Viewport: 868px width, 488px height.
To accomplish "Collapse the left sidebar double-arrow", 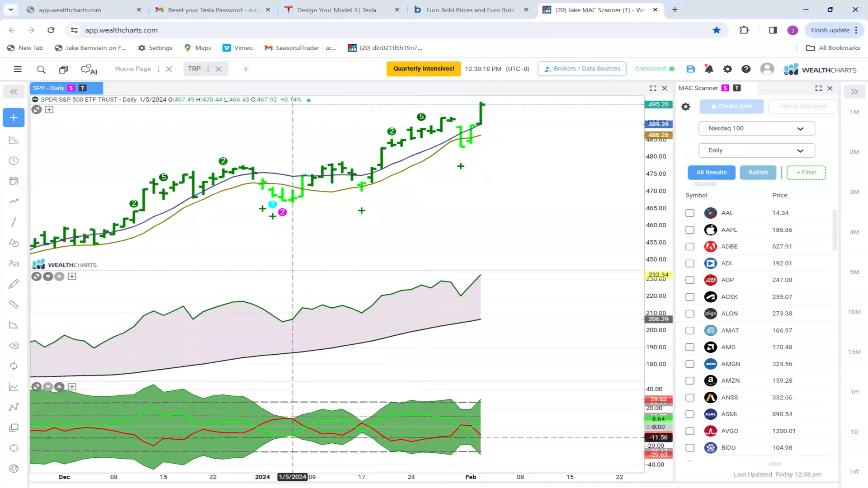I will [14, 92].
